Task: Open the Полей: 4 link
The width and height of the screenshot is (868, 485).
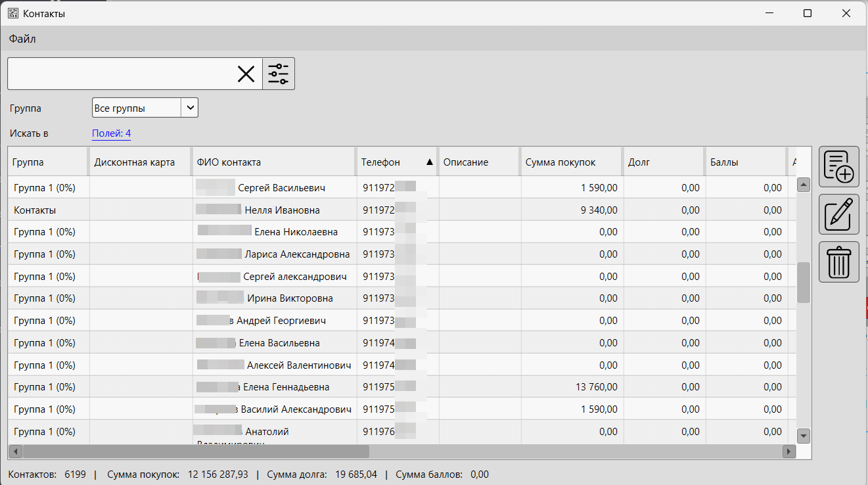Action: [x=111, y=133]
